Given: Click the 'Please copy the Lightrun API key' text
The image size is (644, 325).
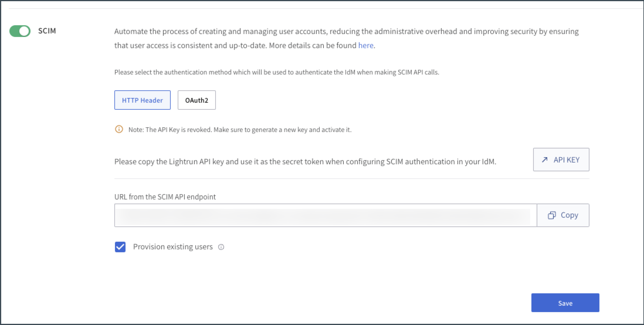Looking at the screenshot, I should click(x=305, y=162).
